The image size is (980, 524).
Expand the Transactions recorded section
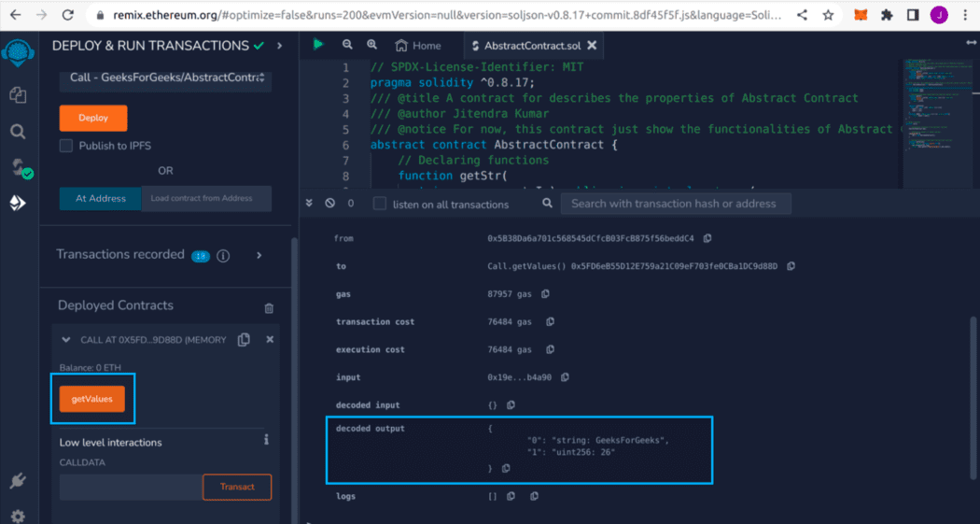(259, 255)
